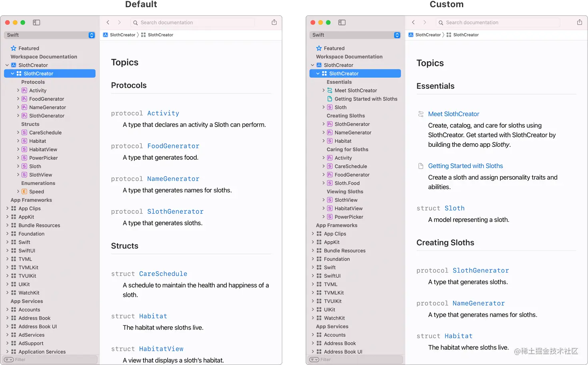Select Sloth in the Default sidebar
The width and height of the screenshot is (588, 365).
(35, 166)
